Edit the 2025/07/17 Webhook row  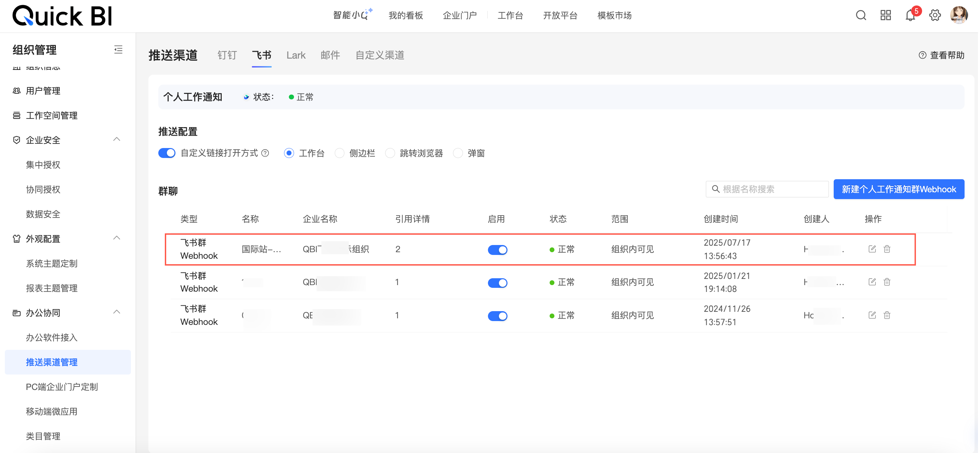point(872,249)
